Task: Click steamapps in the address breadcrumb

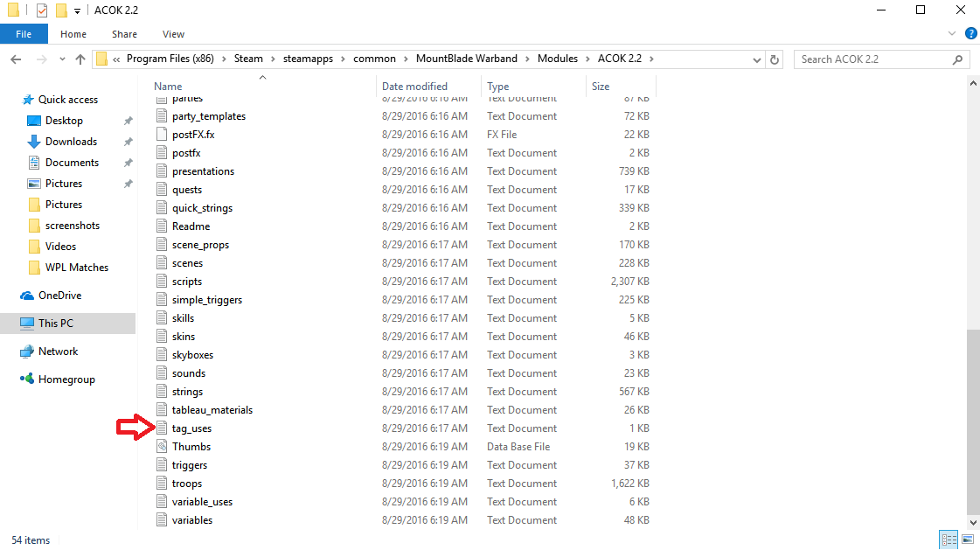Action: [x=308, y=59]
